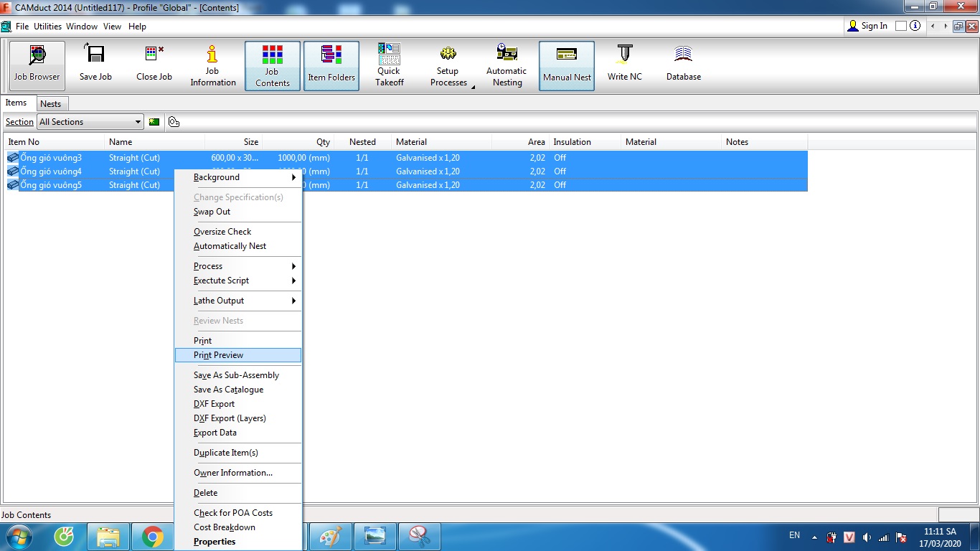Choose Automatically Nest from the context menu
Viewport: 980px width, 551px height.
[238, 246]
